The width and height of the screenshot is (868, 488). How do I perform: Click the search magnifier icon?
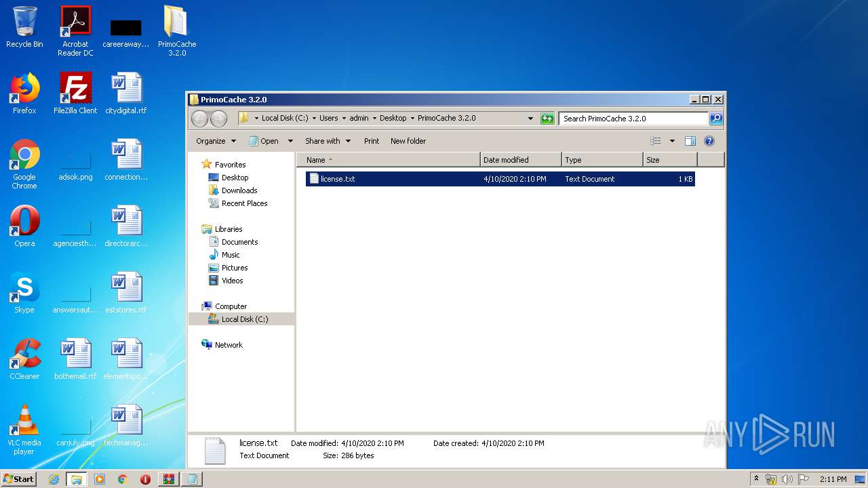click(x=716, y=119)
